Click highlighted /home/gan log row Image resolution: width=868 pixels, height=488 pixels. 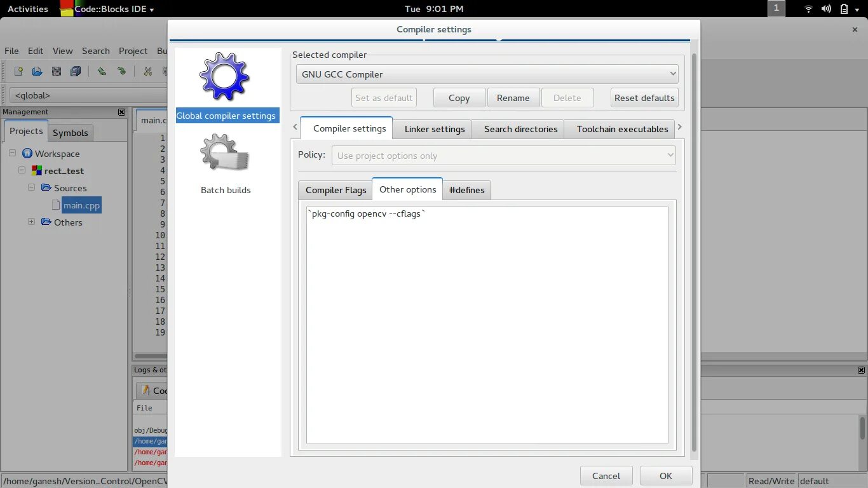click(151, 441)
